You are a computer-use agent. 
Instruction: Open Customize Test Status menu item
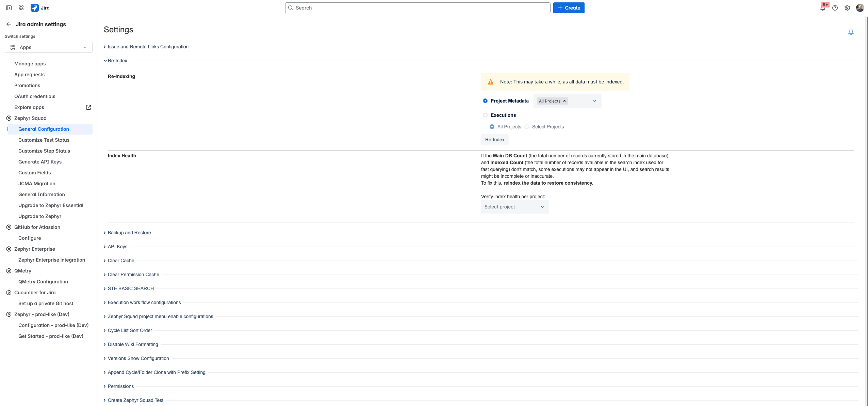pyautogui.click(x=44, y=140)
